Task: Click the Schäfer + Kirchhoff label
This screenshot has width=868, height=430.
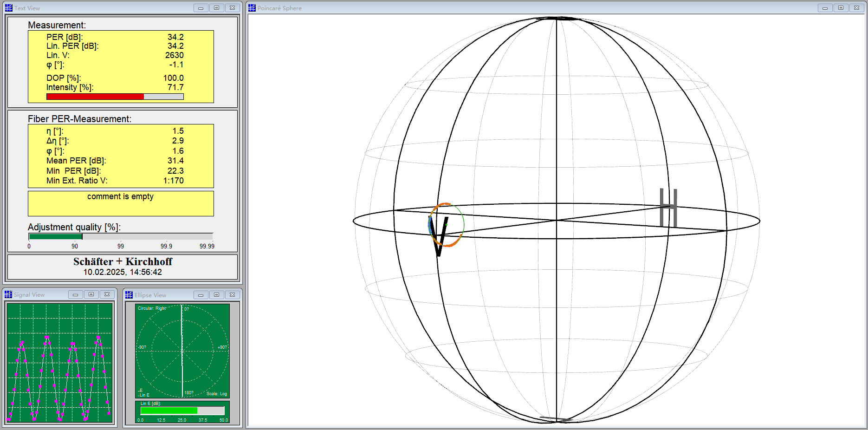Action: click(123, 262)
